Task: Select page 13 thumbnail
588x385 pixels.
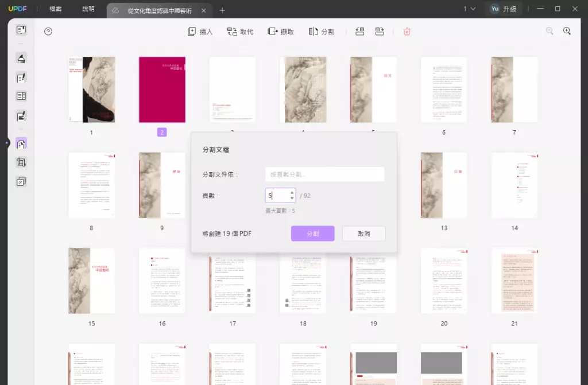Action: click(444, 185)
